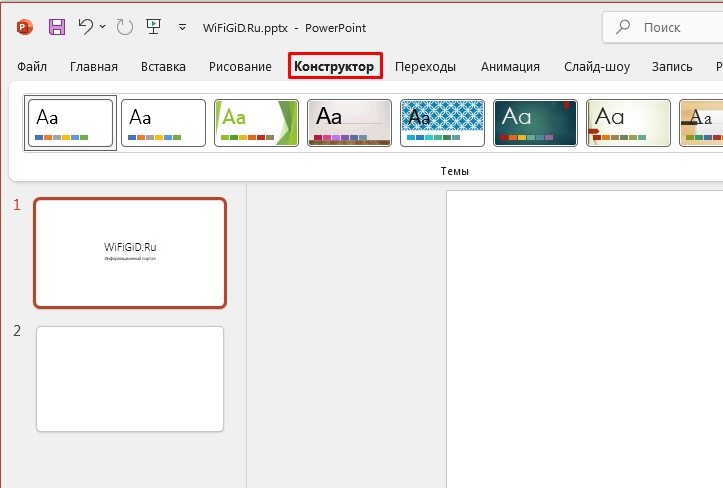Image resolution: width=723 pixels, height=488 pixels.
Task: Apply the pale green theme with red ribbon
Action: [628, 123]
